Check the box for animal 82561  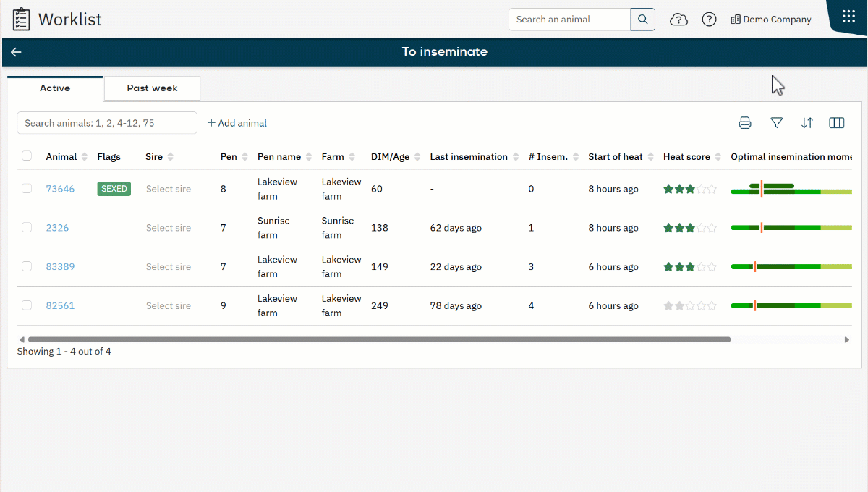point(27,305)
